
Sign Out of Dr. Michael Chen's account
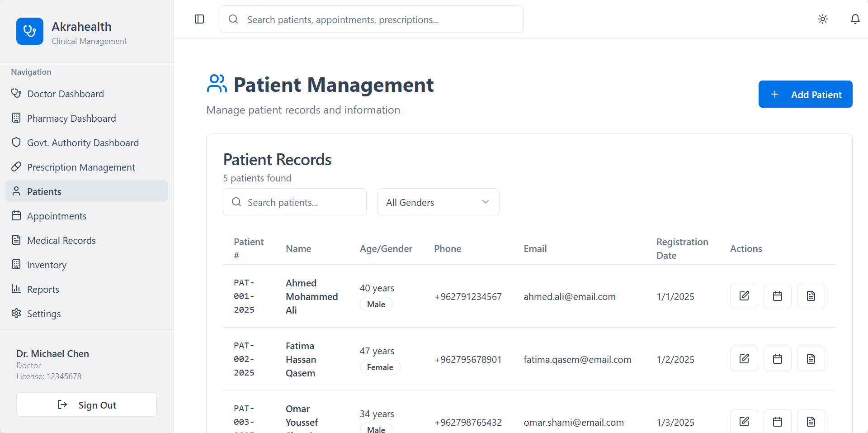point(86,404)
